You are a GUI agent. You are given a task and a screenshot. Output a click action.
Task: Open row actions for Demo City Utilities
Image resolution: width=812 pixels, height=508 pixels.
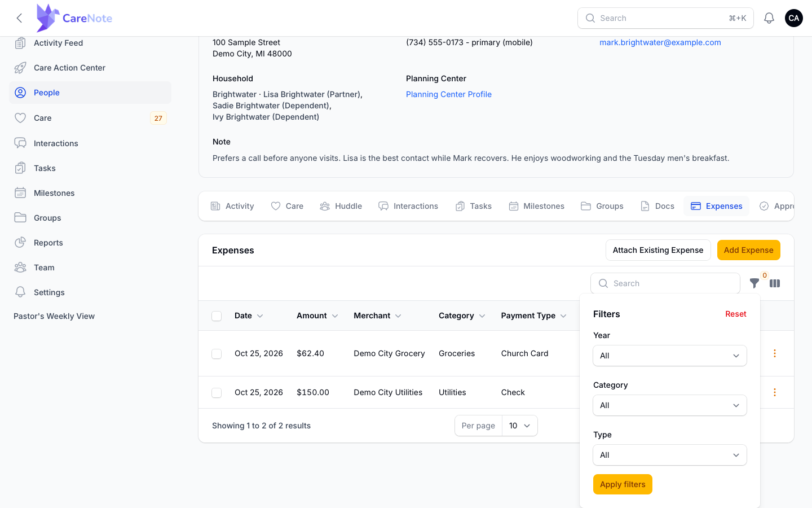775,392
